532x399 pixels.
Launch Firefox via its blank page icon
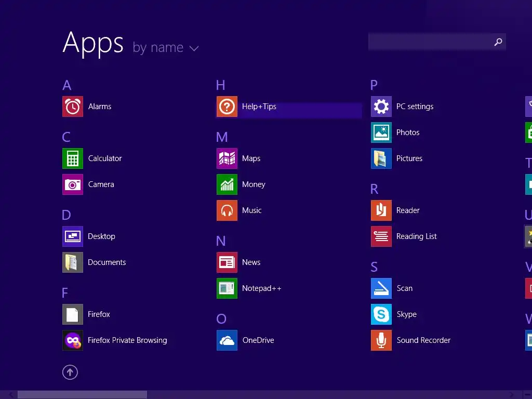pos(73,314)
